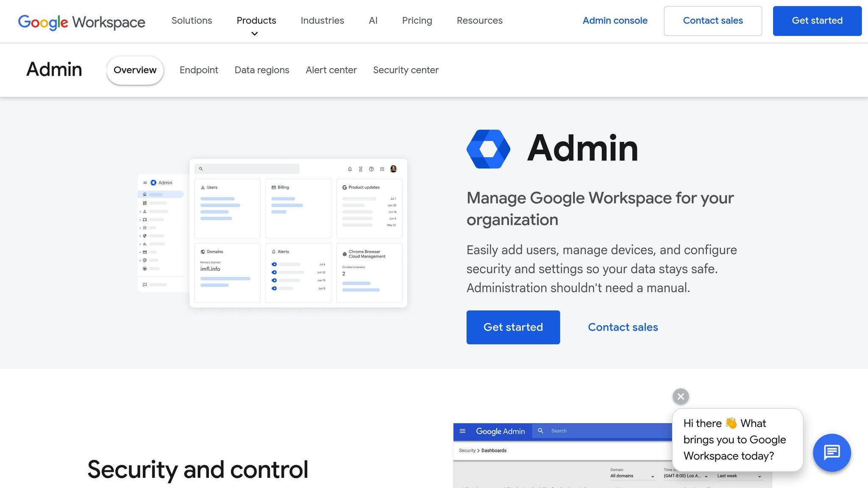This screenshot has width=868, height=488.
Task: Click the blue Get started button
Action: pyautogui.click(x=513, y=327)
